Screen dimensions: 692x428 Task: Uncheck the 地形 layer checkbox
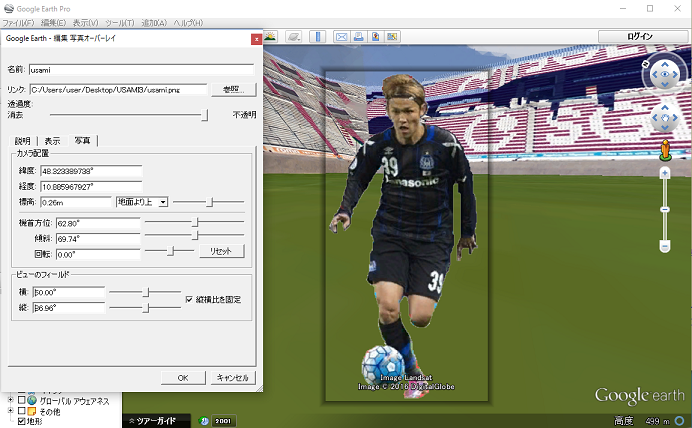[21, 422]
